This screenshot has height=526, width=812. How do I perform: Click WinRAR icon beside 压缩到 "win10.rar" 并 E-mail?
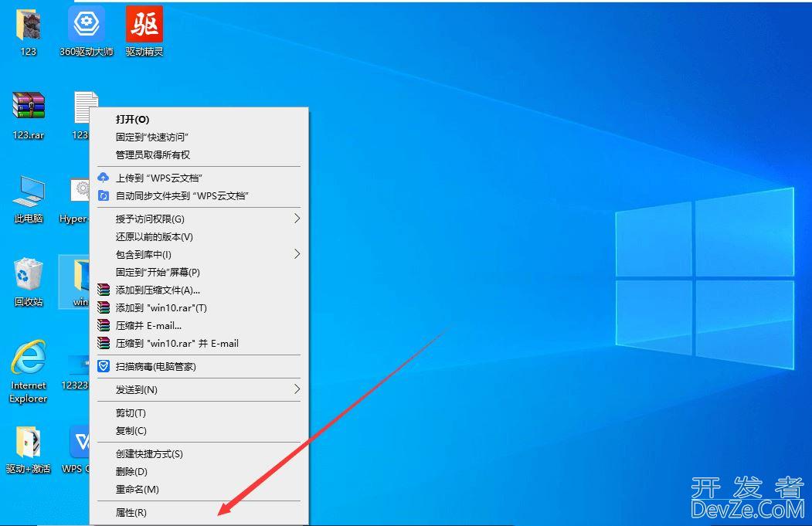tap(104, 343)
